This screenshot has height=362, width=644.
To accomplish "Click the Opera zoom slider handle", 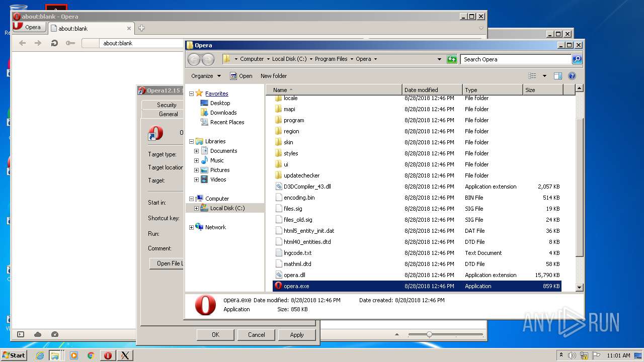I will pyautogui.click(x=429, y=334).
